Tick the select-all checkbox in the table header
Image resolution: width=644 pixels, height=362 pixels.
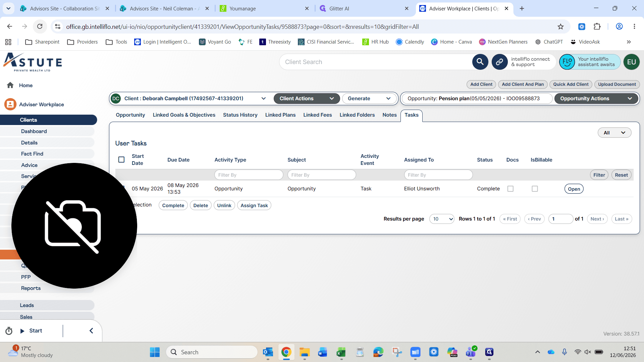click(x=121, y=160)
